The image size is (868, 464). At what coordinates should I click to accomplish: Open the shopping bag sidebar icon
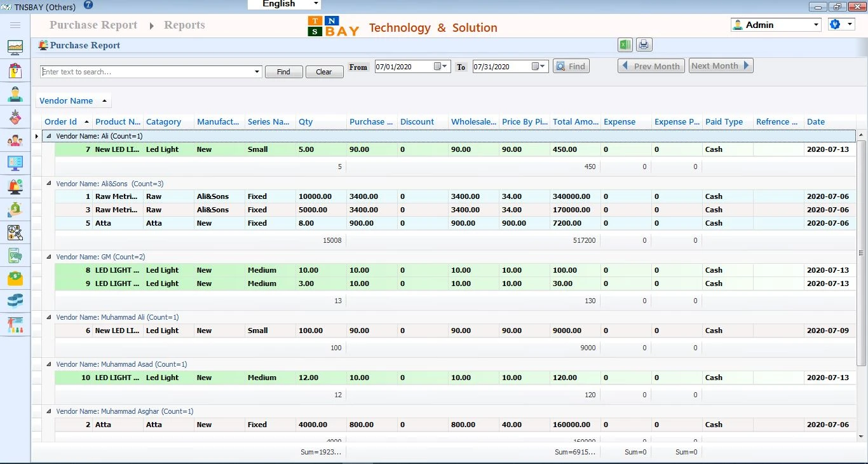pos(15,71)
